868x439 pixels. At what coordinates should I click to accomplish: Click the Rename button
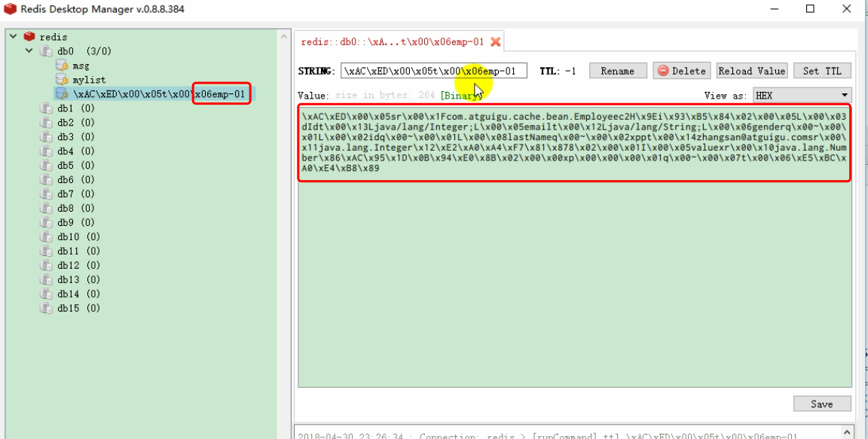point(618,71)
